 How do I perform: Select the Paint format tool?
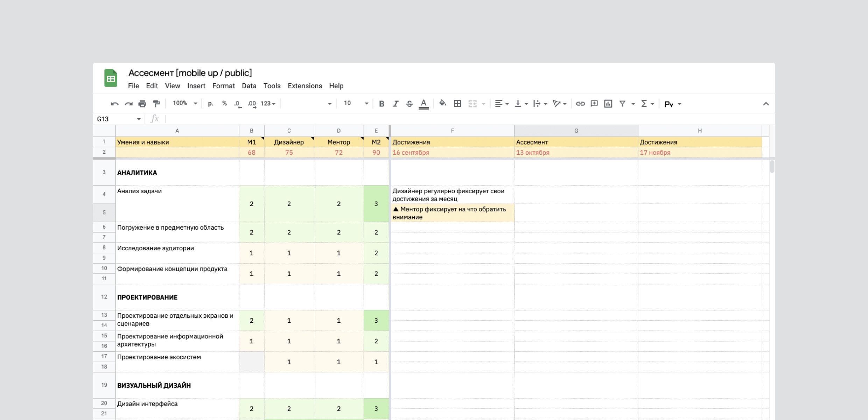pos(156,104)
